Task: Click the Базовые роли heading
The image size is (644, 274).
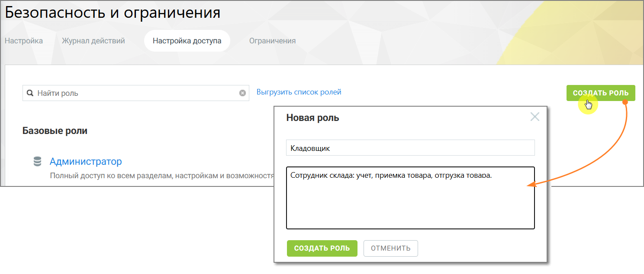Action: click(x=55, y=130)
